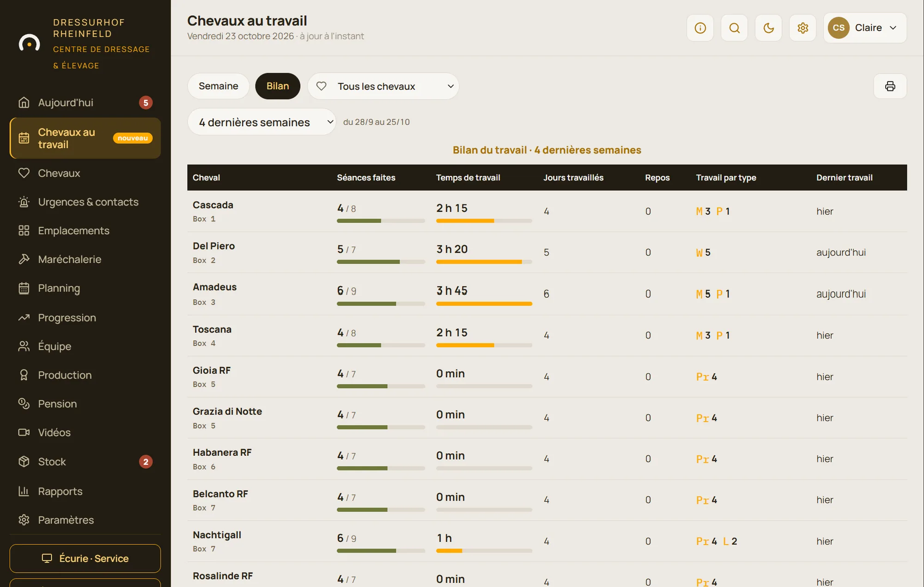Expand Claire user account menu
This screenshot has width=924, height=587.
[x=865, y=28]
